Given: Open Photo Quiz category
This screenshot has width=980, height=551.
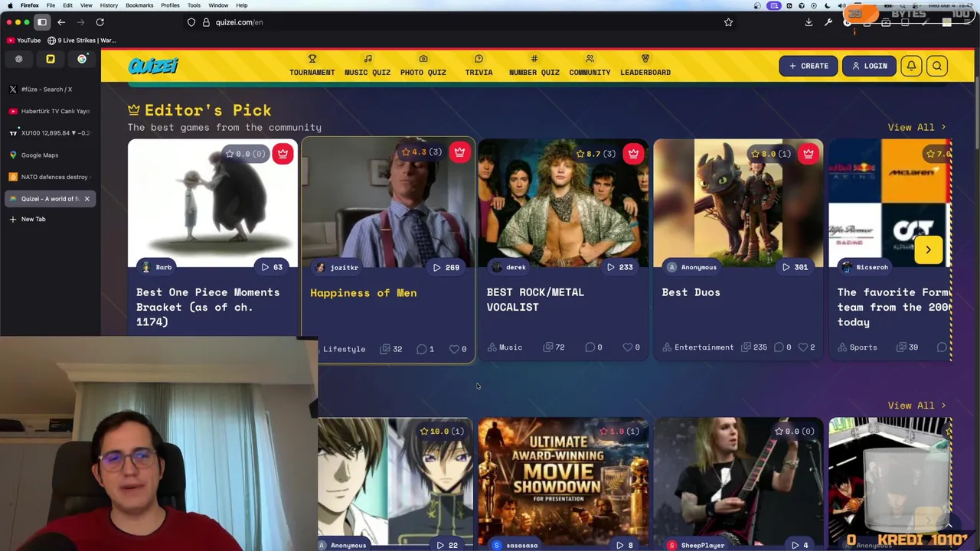Looking at the screenshot, I should 423,65.
